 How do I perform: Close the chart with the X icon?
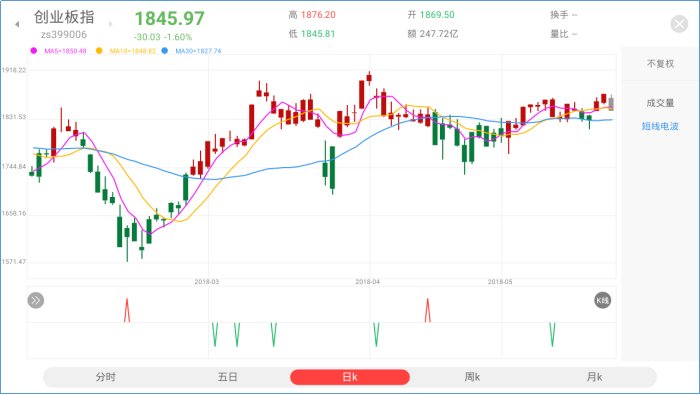point(679,24)
